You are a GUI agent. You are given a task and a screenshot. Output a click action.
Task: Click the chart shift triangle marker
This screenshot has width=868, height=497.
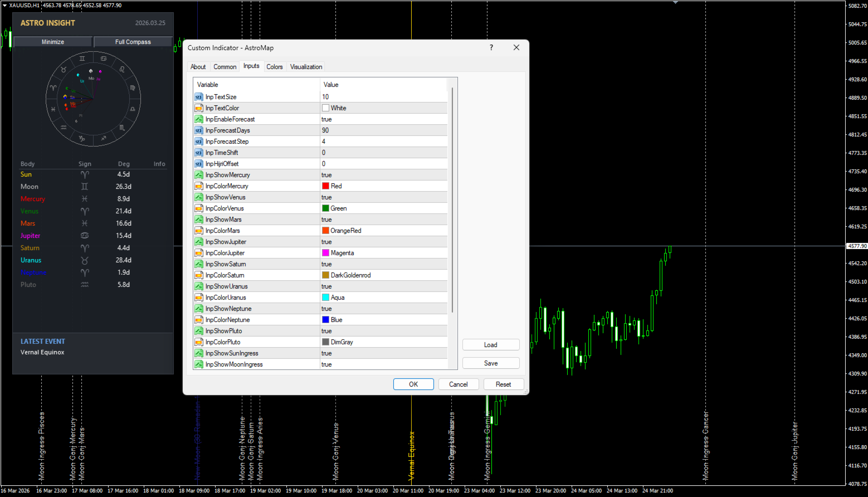[675, 2]
